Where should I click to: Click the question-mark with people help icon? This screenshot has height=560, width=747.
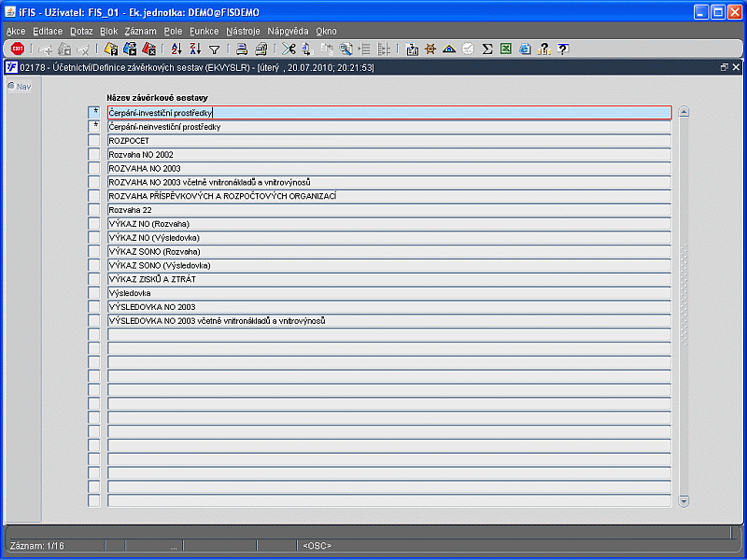543,49
